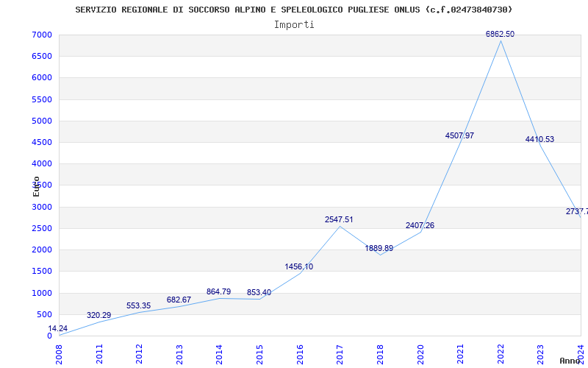Select data label 853.40
588x368 pixels.
tap(259, 292)
